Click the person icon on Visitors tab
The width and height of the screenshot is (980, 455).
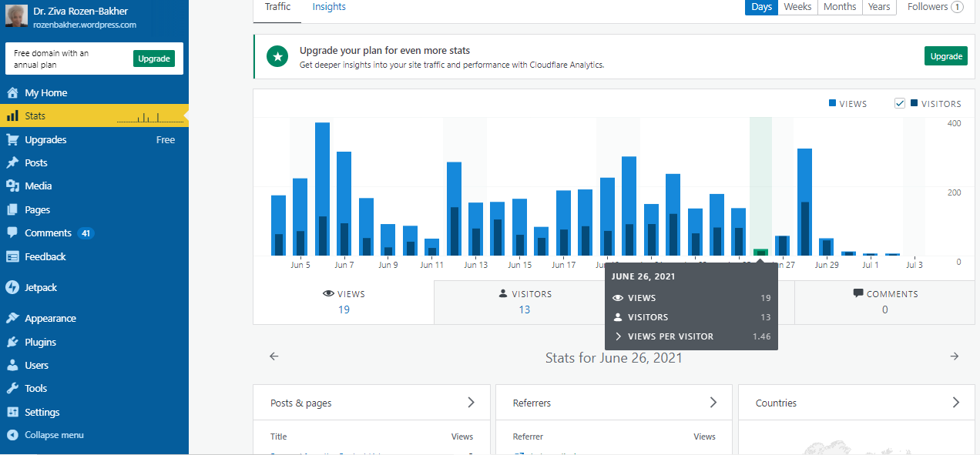[x=503, y=293]
